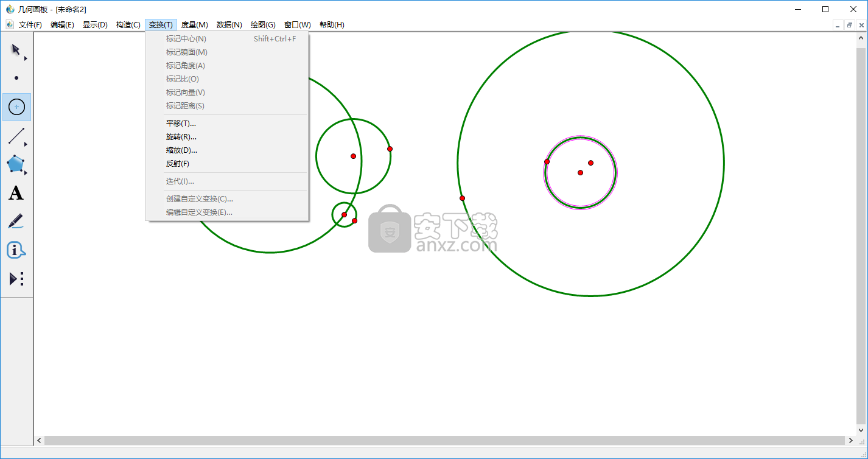Restore the inner document window

[850, 25]
